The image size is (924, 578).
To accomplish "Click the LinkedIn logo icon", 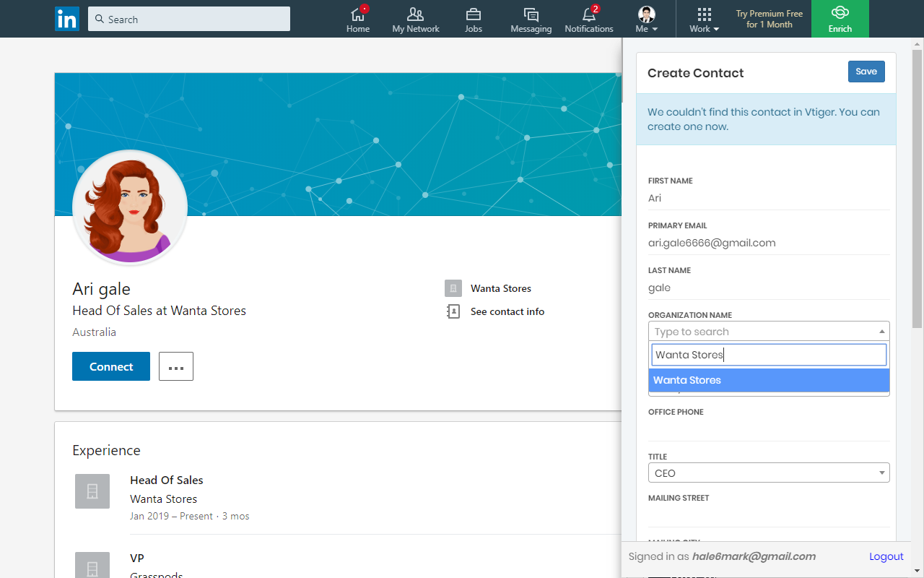I will [67, 19].
